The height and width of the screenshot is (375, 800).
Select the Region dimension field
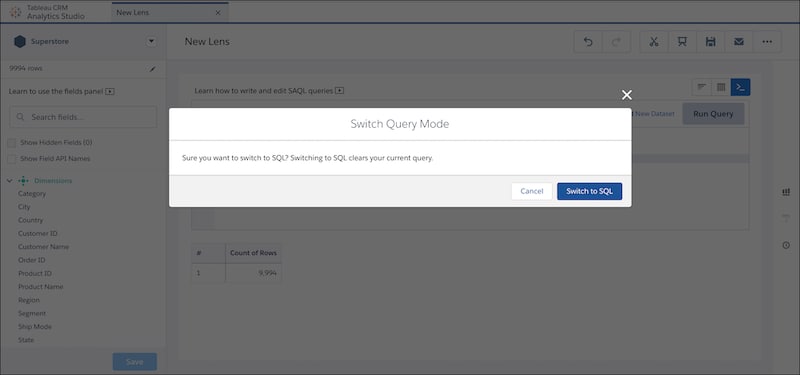(x=29, y=300)
